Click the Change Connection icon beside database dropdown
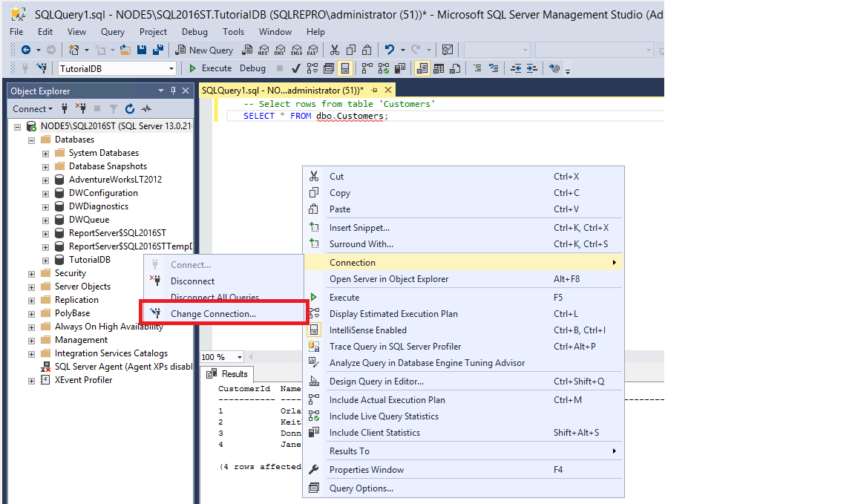 (x=42, y=68)
